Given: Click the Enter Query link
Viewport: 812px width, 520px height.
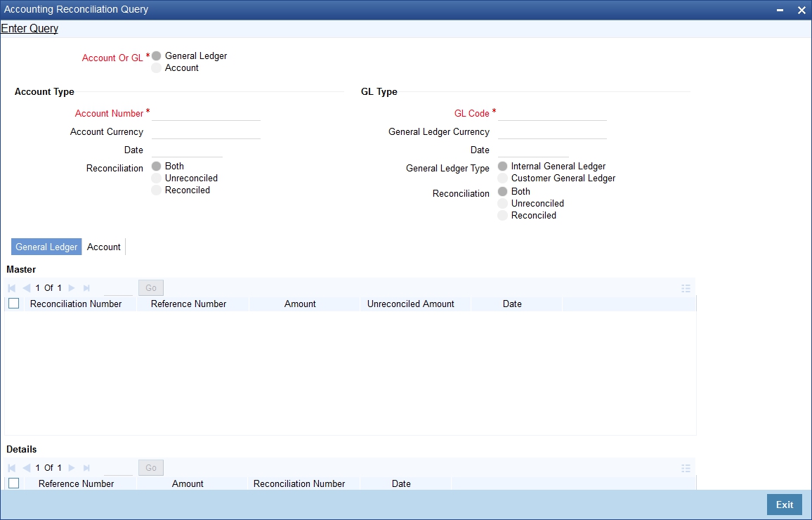Looking at the screenshot, I should (30, 28).
